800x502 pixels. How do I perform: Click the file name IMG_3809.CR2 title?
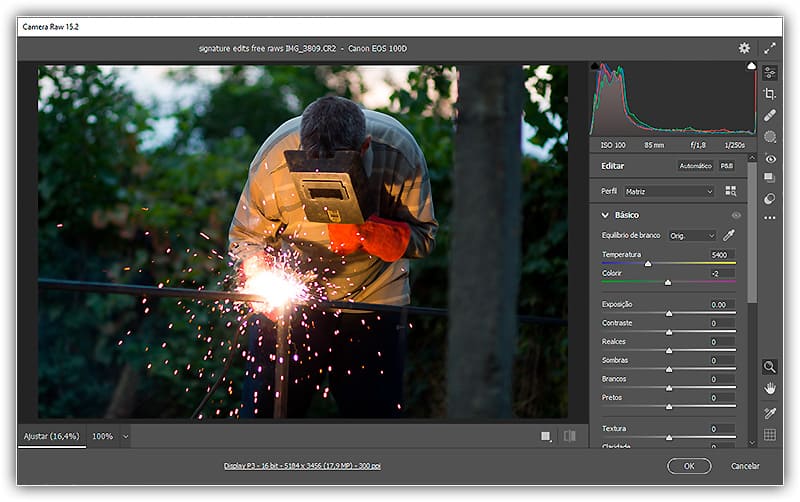310,48
